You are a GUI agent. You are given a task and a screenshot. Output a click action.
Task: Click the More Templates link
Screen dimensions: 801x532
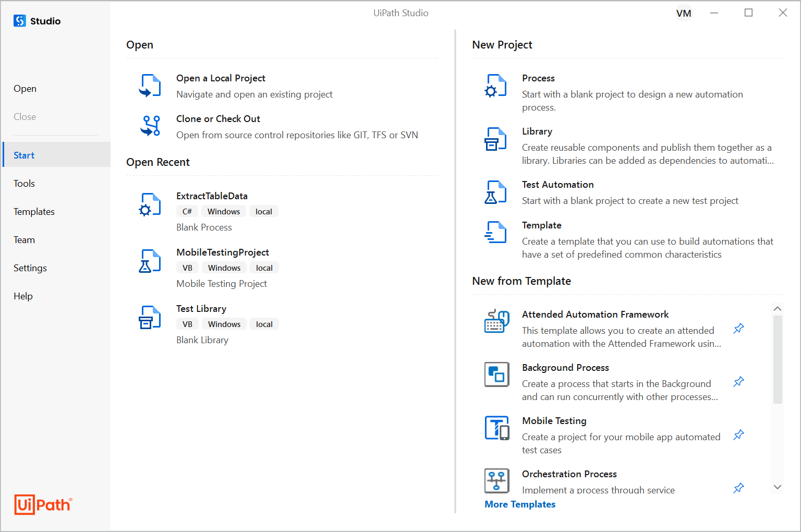[x=520, y=504]
